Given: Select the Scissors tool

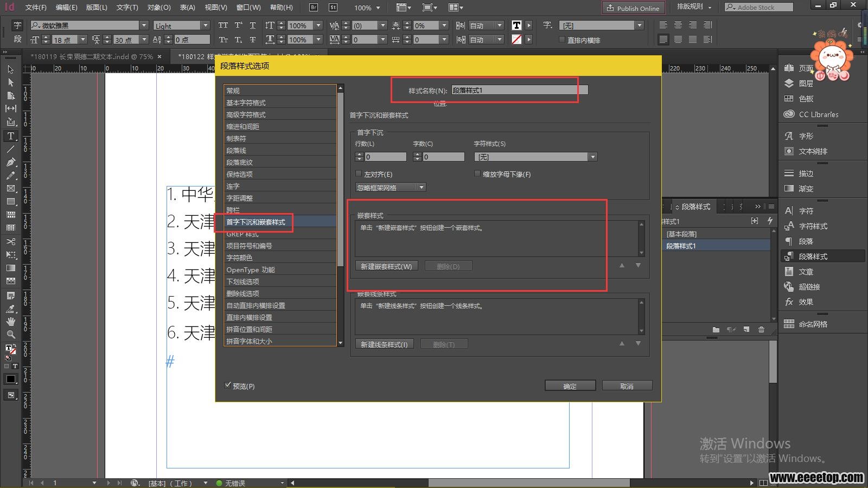Looking at the screenshot, I should coord(10,241).
